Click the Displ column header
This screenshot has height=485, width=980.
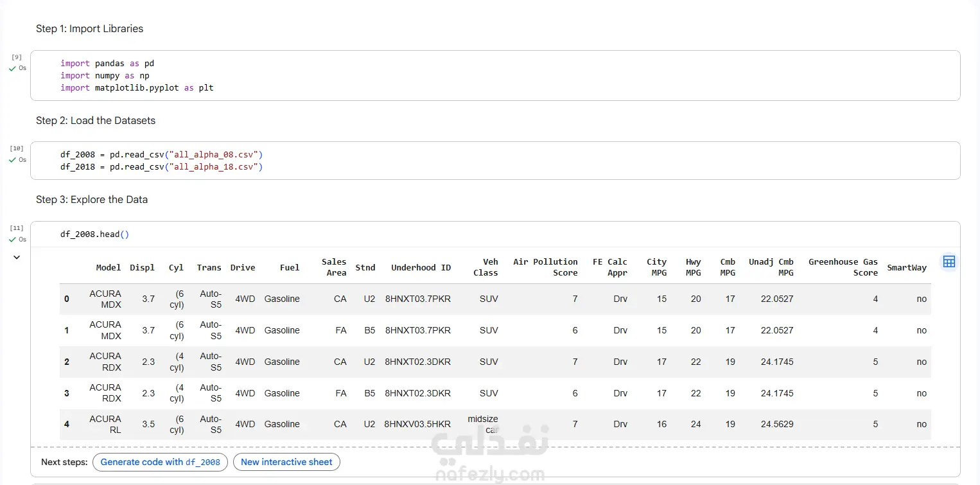click(142, 268)
